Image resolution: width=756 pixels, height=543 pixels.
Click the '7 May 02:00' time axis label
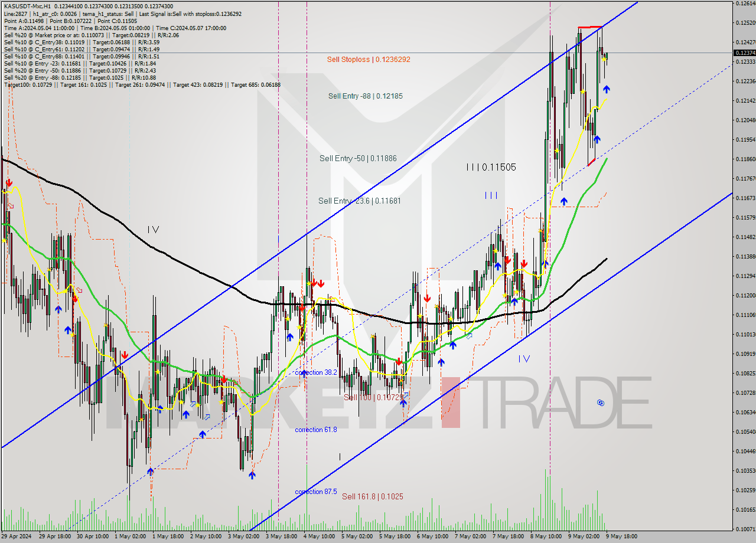coord(470,537)
